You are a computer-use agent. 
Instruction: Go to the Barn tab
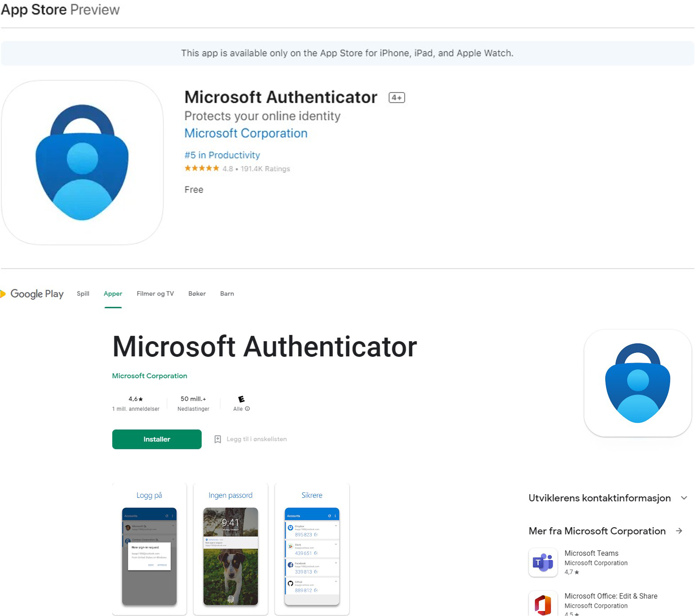[x=227, y=294]
